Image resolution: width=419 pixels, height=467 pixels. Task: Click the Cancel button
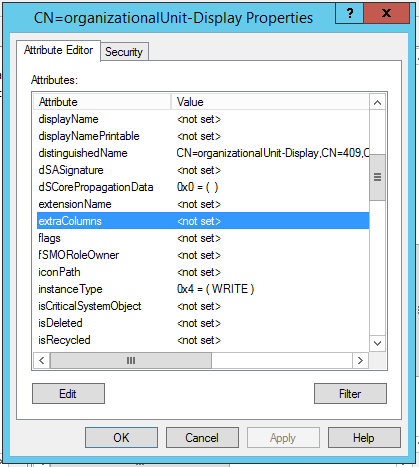(x=202, y=438)
